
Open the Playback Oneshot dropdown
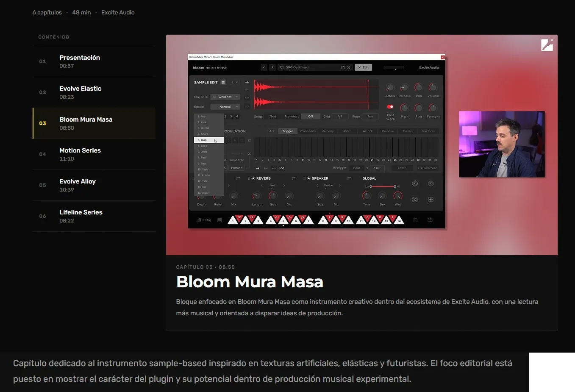coord(225,97)
